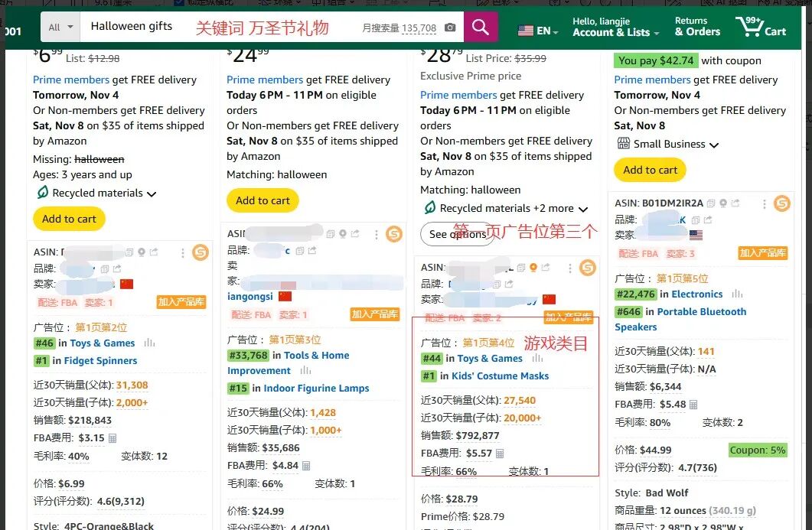
Task: Click the parent sales value 31,308
Action: [132, 385]
